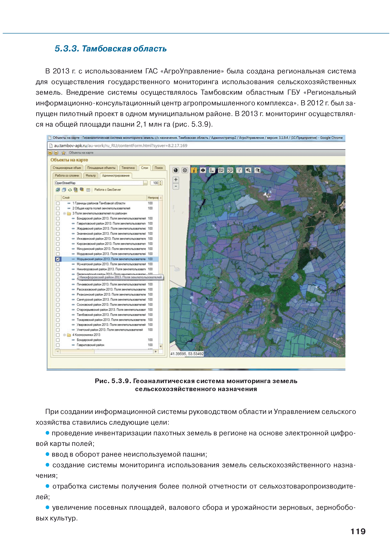
Task: Select the Администрирование sub-tab
Action: click(116, 176)
